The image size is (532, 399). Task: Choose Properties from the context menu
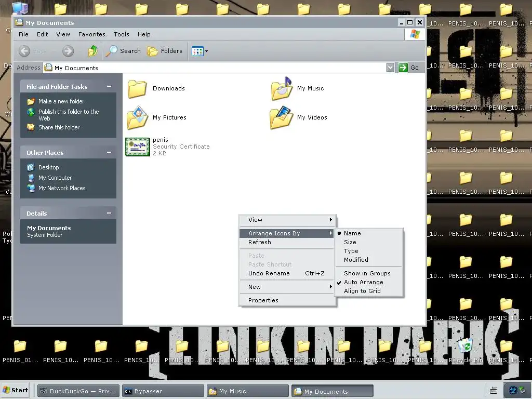point(287,301)
